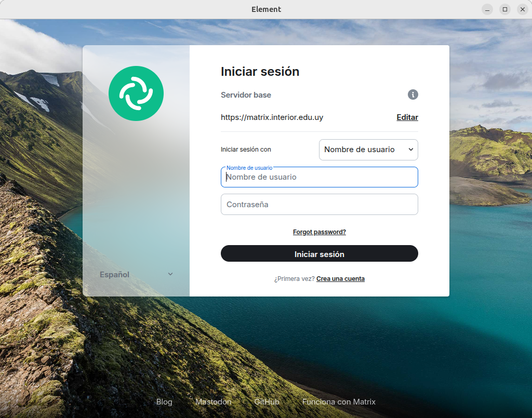Open the GitHub footer link
The width and height of the screenshot is (532, 418).
[267, 402]
